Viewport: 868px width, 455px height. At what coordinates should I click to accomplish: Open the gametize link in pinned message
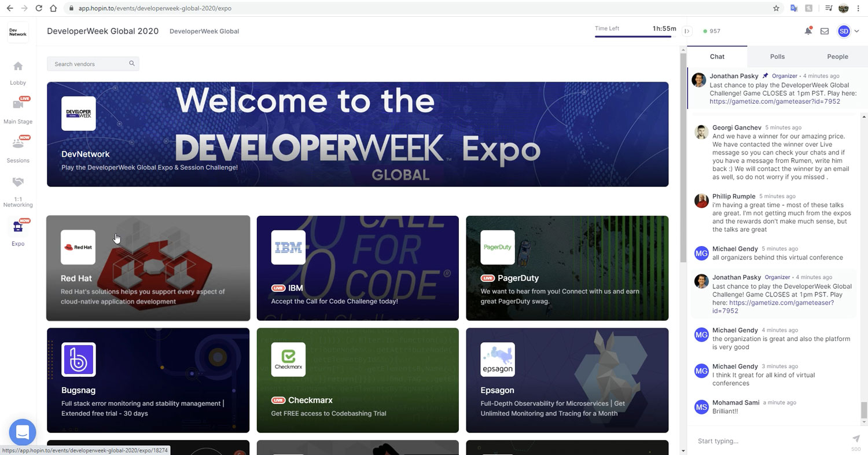(775, 101)
